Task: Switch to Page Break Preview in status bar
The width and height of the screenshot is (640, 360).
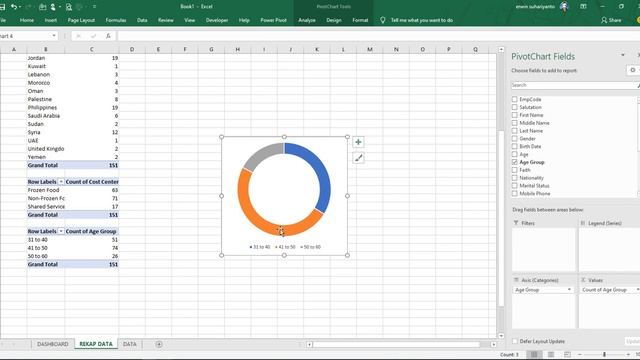Action: (567, 354)
